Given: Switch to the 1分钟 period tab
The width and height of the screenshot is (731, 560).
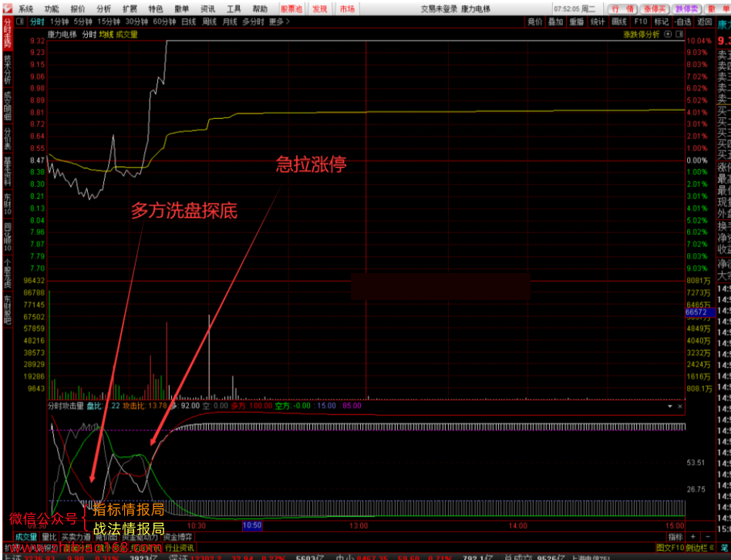Looking at the screenshot, I should pos(59,22).
